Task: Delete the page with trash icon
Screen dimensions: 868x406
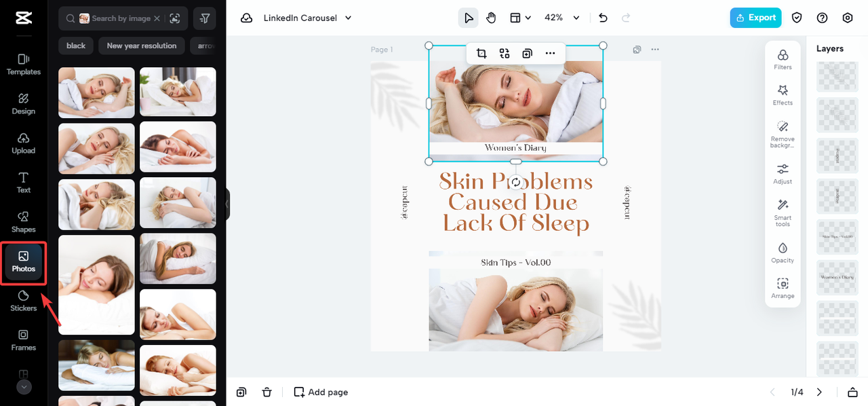Action: pos(267,392)
